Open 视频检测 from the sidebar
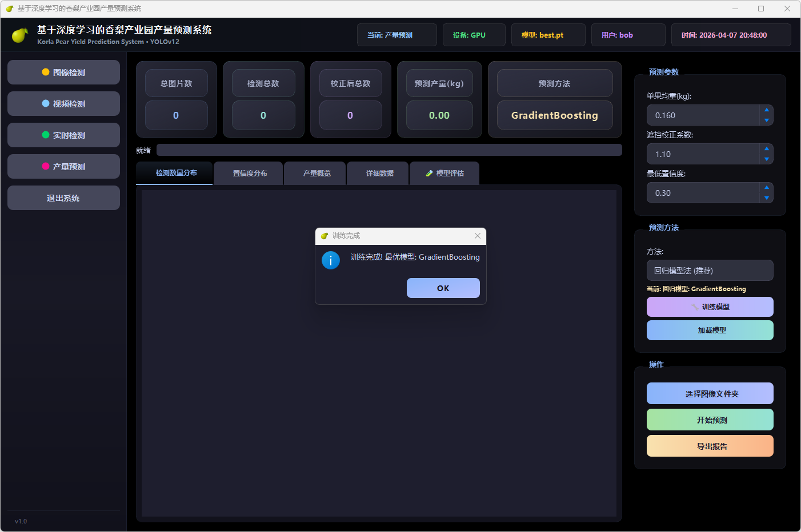 click(63, 104)
